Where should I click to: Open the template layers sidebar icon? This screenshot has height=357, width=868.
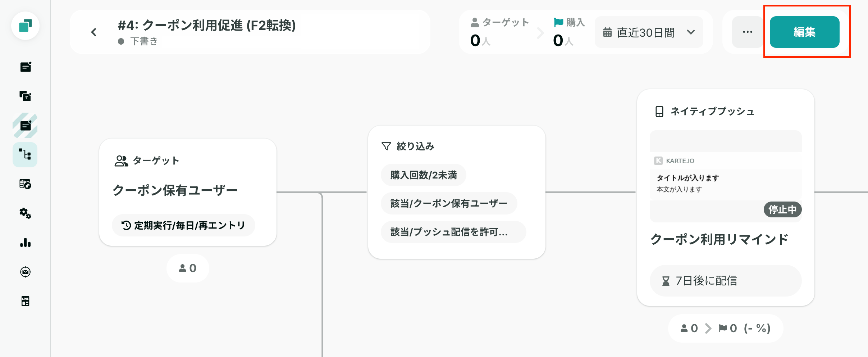25,96
